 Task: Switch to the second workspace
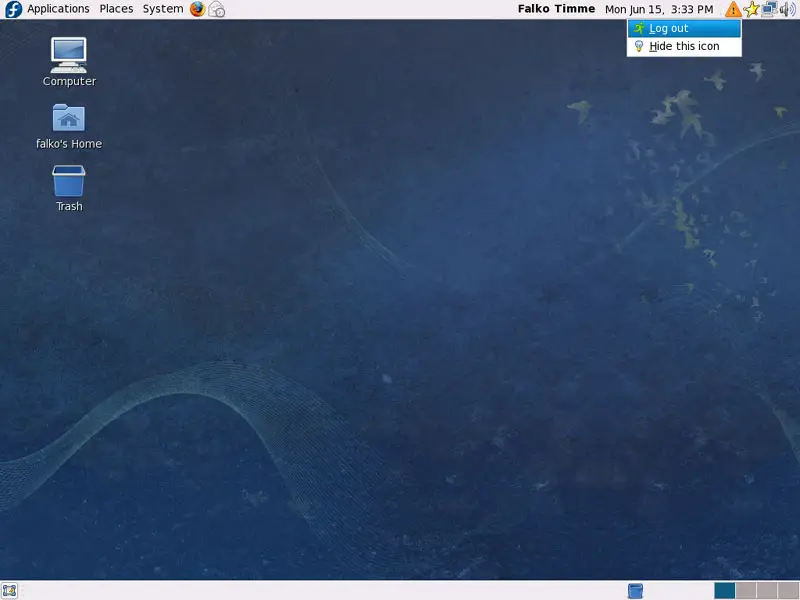click(745, 590)
